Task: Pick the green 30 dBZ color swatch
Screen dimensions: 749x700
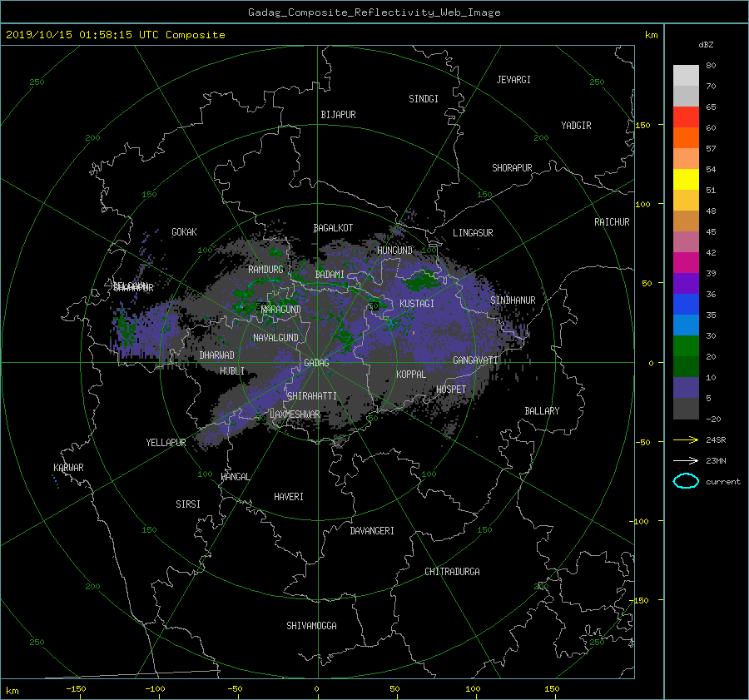Action: [686, 345]
